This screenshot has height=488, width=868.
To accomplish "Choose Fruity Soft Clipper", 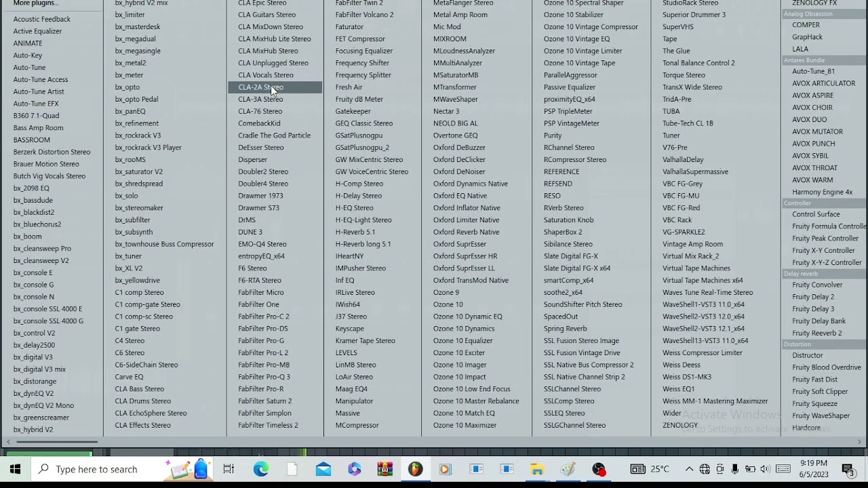I will 820,392.
